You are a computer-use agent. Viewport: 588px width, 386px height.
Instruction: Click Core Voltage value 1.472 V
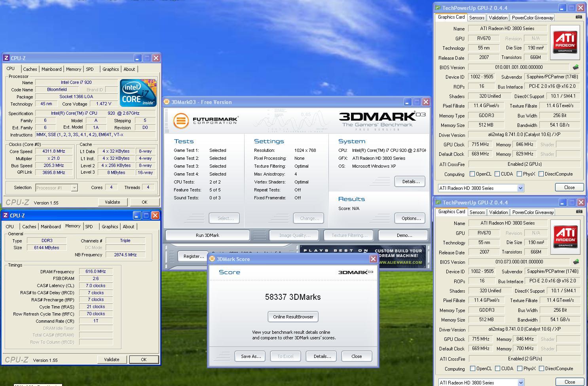point(104,104)
